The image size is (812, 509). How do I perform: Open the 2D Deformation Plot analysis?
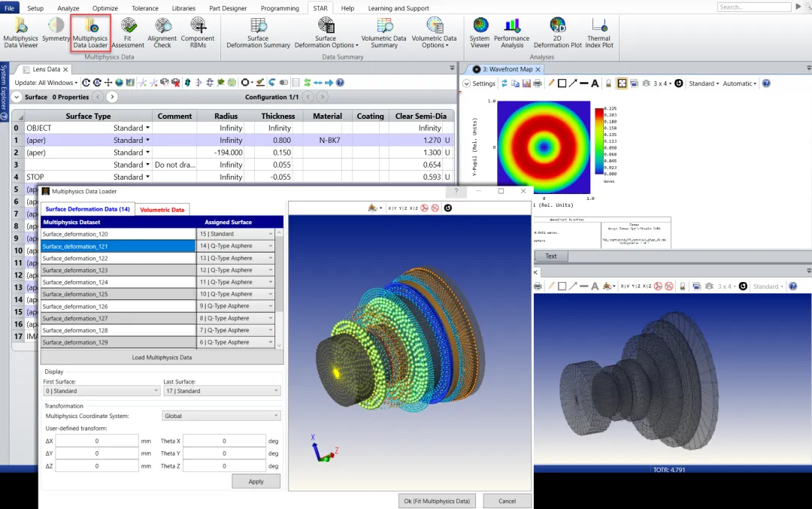pyautogui.click(x=557, y=32)
